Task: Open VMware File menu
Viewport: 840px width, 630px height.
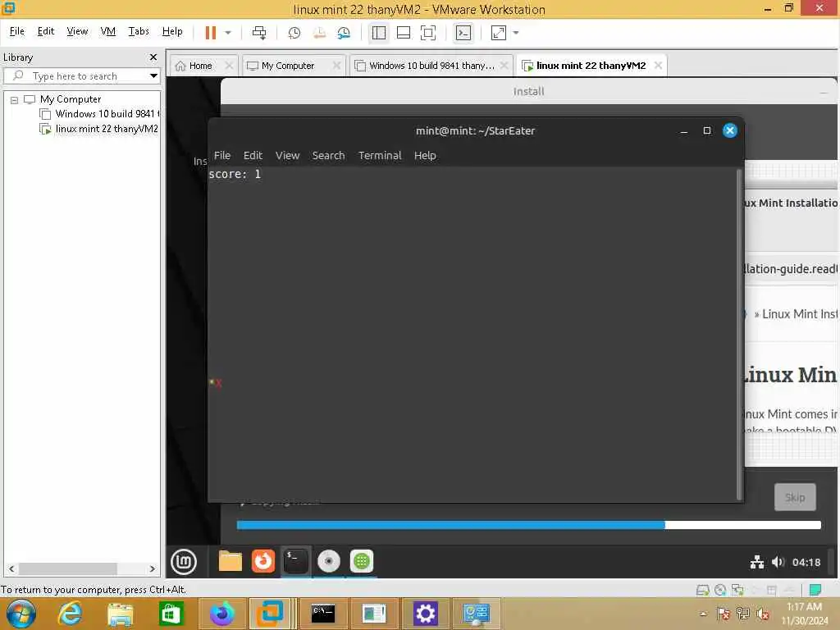Action: click(x=17, y=31)
